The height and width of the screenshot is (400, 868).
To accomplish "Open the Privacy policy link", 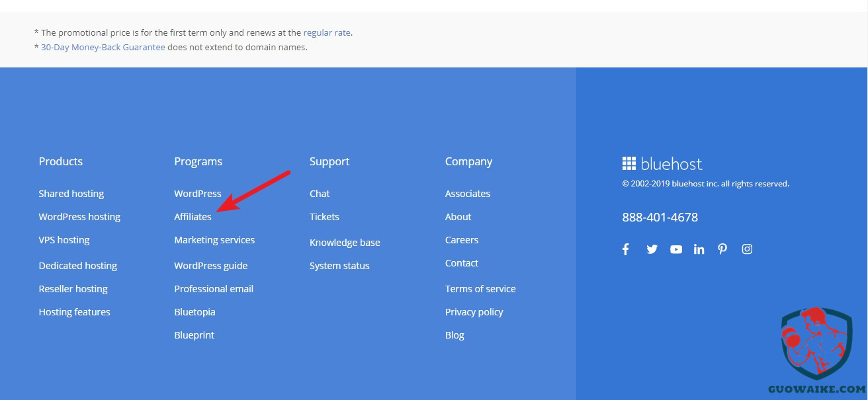I will pyautogui.click(x=474, y=312).
